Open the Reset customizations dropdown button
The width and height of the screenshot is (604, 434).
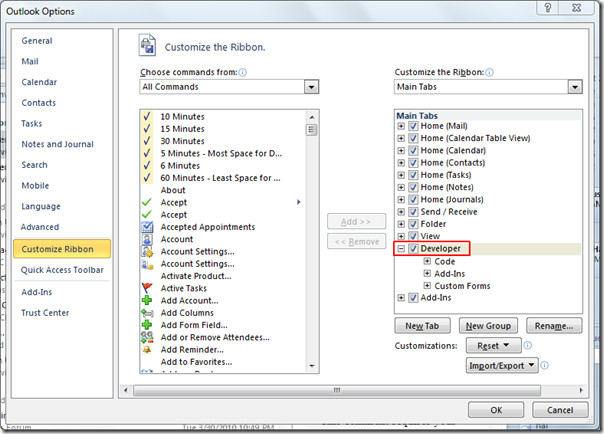pos(493,345)
